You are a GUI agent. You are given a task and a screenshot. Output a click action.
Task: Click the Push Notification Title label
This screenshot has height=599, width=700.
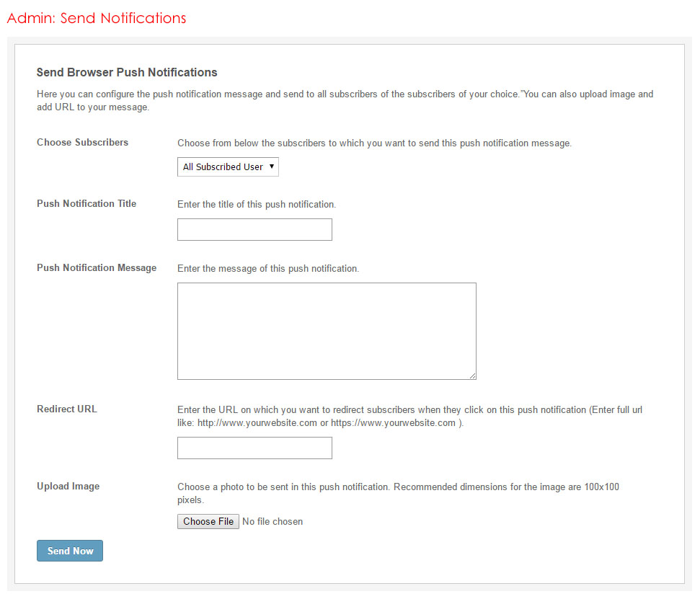point(87,203)
